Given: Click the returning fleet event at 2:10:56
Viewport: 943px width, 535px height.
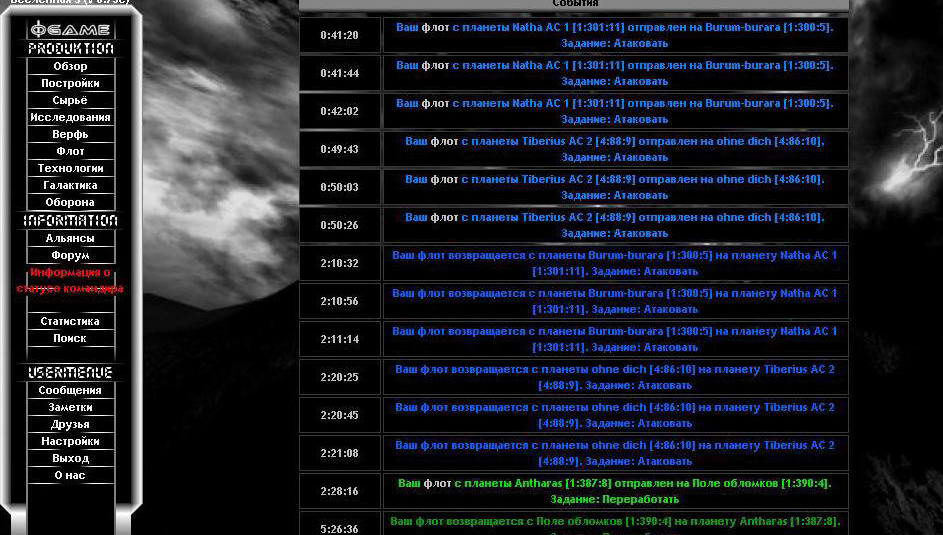Looking at the screenshot, I should click(x=615, y=301).
